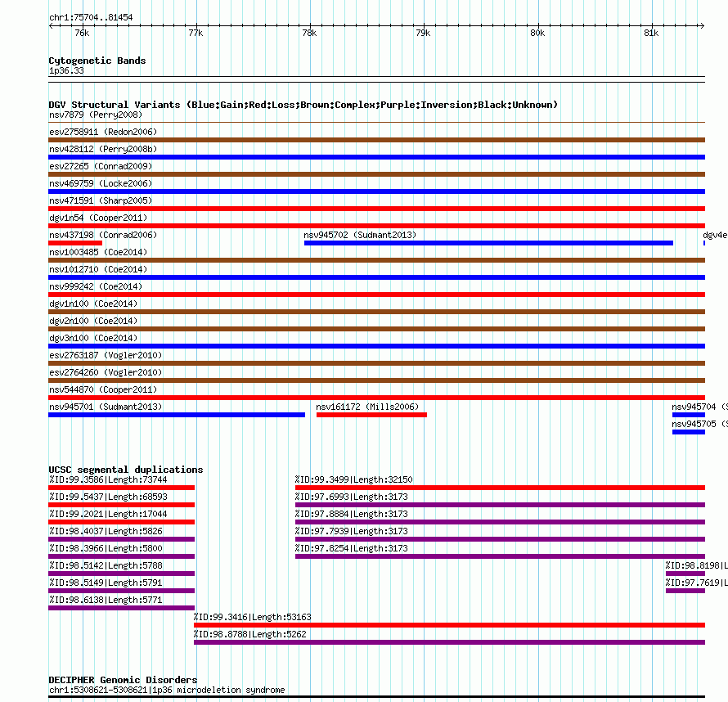Select duplication %ID:99.5437 Length:68593
Viewport: 728px width, 702px height.
point(121,505)
